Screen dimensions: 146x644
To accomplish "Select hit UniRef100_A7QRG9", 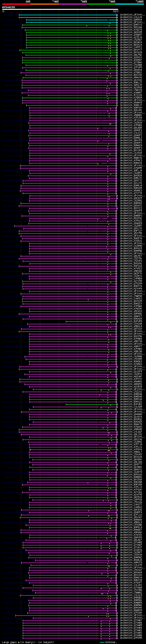I will coord(131,98).
